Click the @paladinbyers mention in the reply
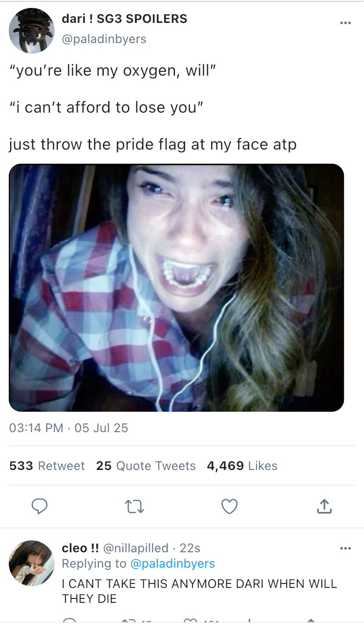The width and height of the screenshot is (364, 624). tap(172, 563)
